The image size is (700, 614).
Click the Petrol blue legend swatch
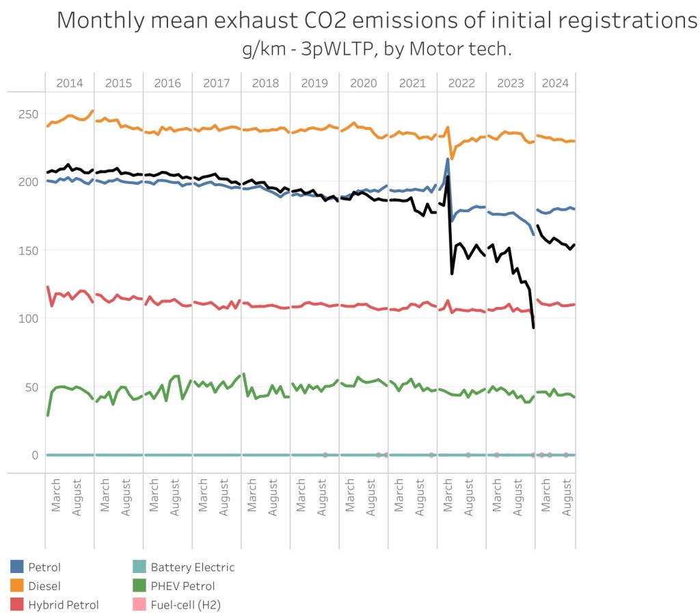pos(17,567)
